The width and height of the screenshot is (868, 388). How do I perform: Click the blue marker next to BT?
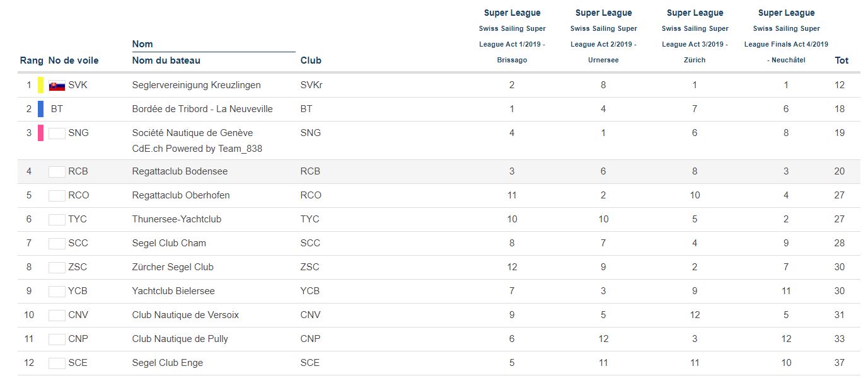41,109
